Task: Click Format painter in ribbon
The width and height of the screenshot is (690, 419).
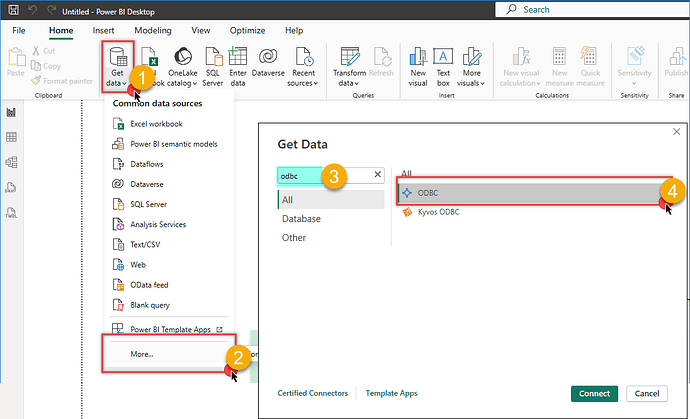Action: point(62,81)
